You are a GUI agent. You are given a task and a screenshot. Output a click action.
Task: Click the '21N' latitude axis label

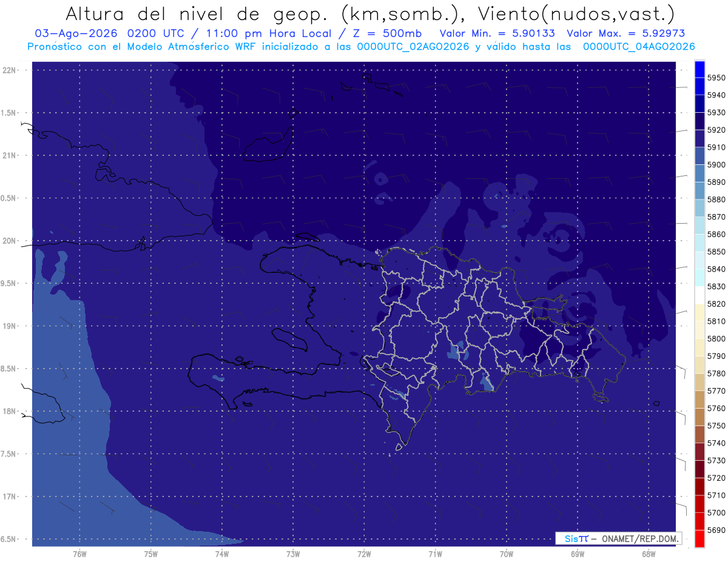[9, 156]
